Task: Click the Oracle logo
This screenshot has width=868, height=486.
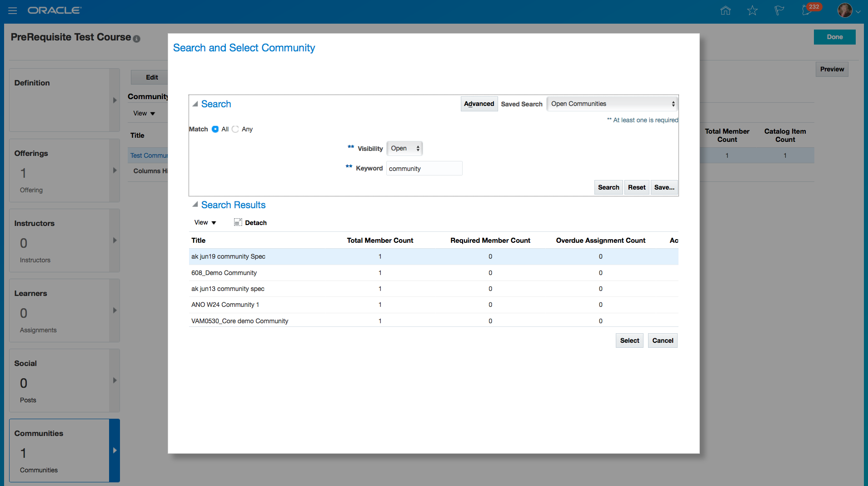Action: [x=55, y=10]
